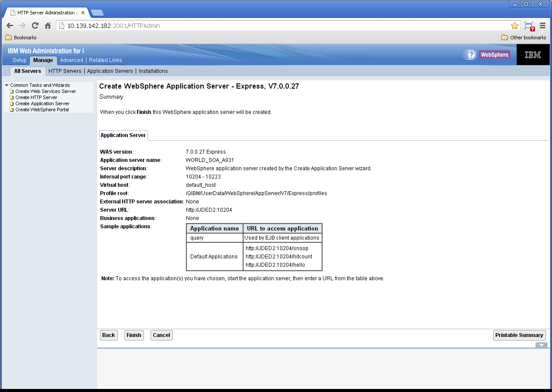552x392 pixels.
Task: Click the Default Applications table cell
Action: pos(215,257)
